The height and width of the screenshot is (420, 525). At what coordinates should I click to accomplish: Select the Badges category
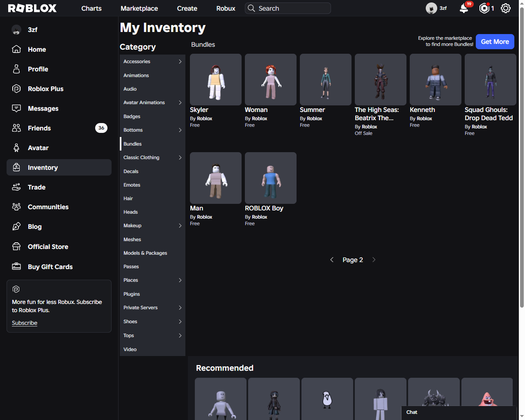click(x=153, y=116)
